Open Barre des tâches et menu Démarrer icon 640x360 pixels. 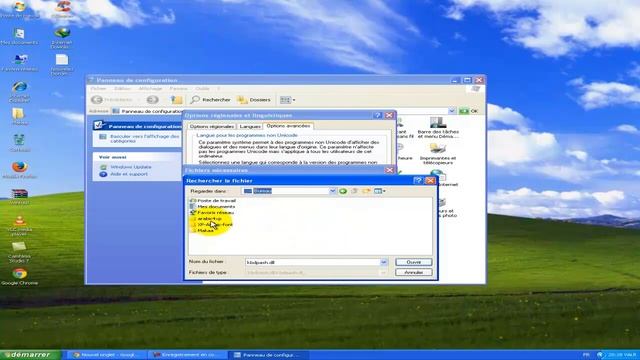[438, 128]
